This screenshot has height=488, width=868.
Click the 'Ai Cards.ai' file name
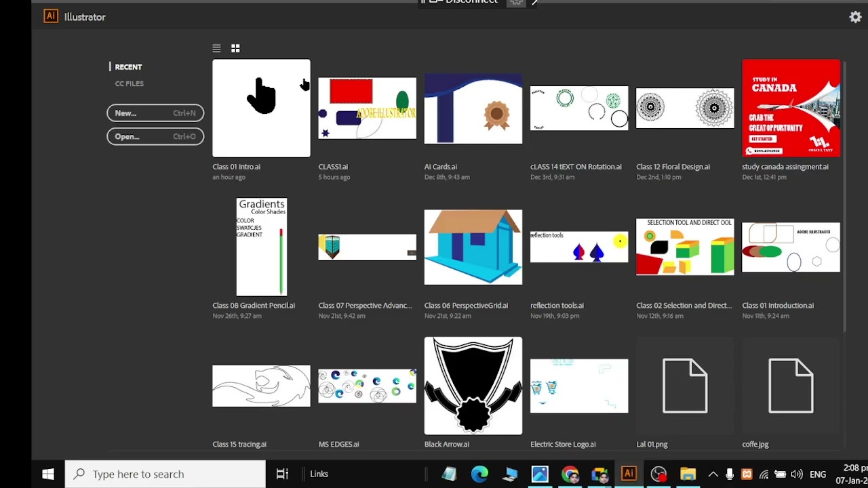pyautogui.click(x=441, y=167)
